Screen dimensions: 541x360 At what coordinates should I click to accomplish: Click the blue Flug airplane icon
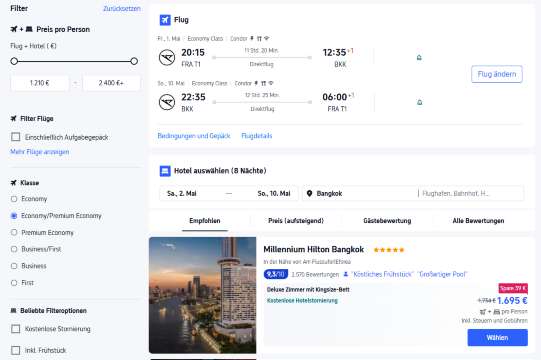[165, 20]
